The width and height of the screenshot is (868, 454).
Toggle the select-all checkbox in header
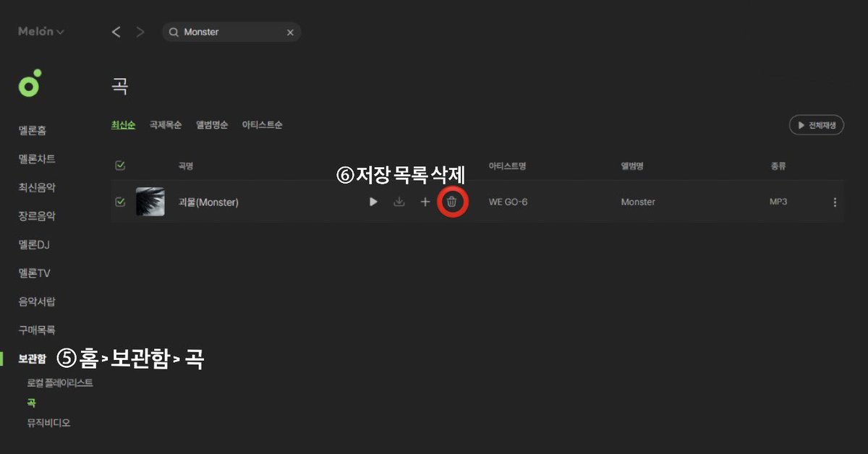click(120, 166)
